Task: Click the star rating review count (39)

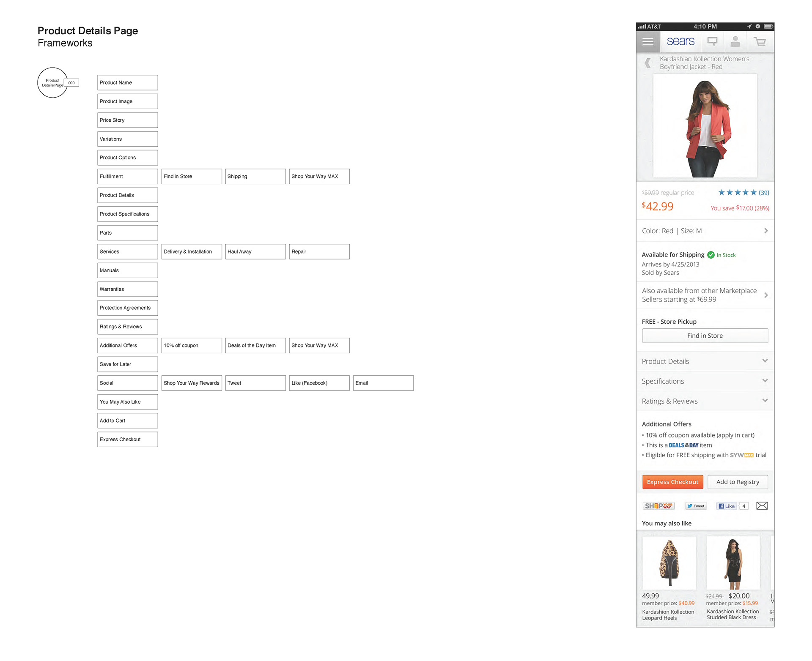Action: click(x=764, y=193)
